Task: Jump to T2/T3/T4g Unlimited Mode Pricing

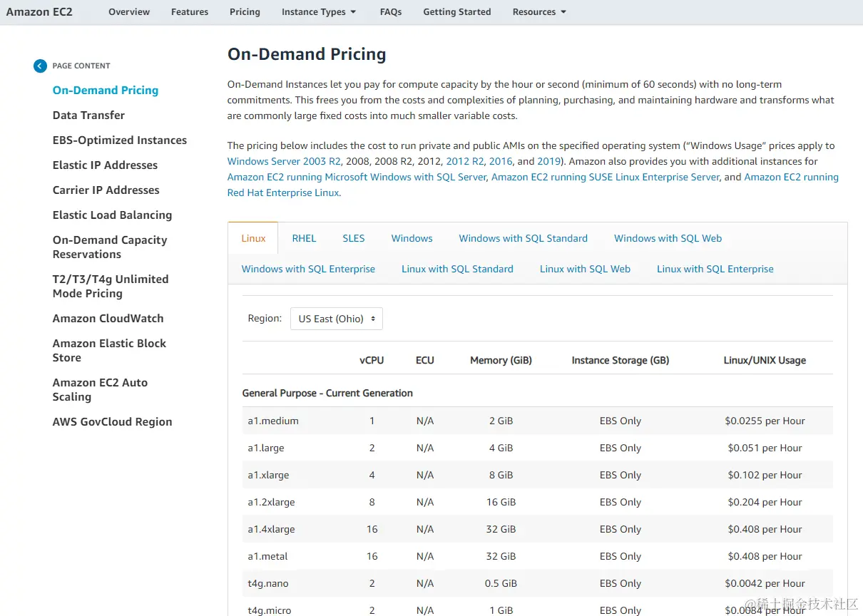Action: [x=111, y=287]
